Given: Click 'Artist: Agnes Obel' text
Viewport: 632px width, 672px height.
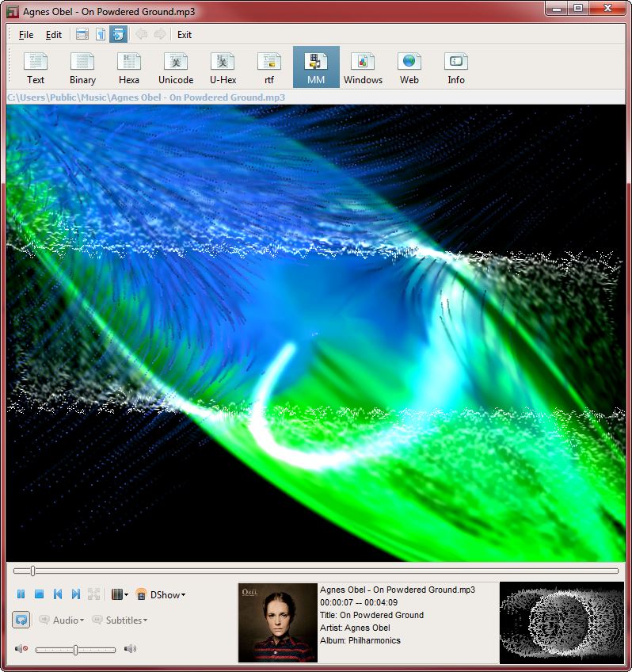Looking at the screenshot, I should (355, 628).
